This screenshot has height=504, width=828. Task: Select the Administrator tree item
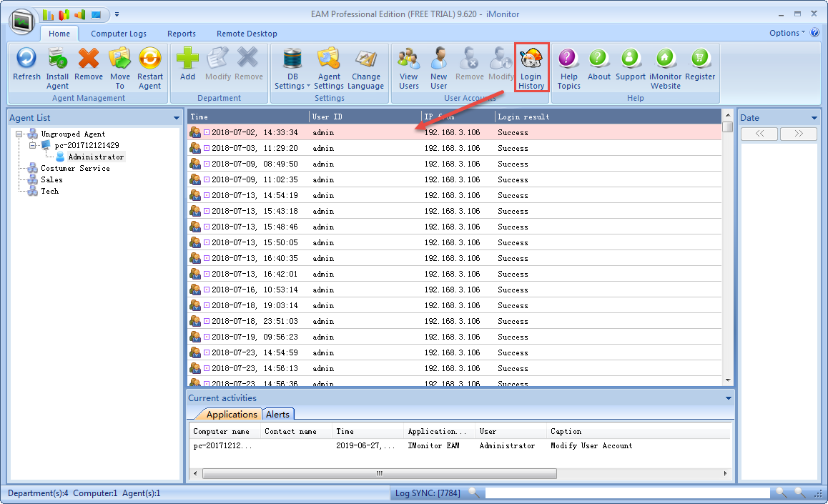coord(96,157)
